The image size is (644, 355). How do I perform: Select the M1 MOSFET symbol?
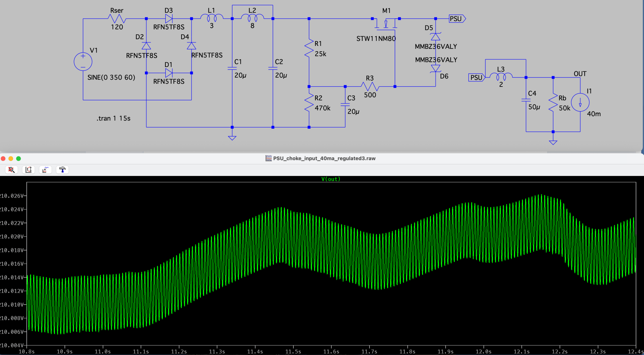point(386,24)
